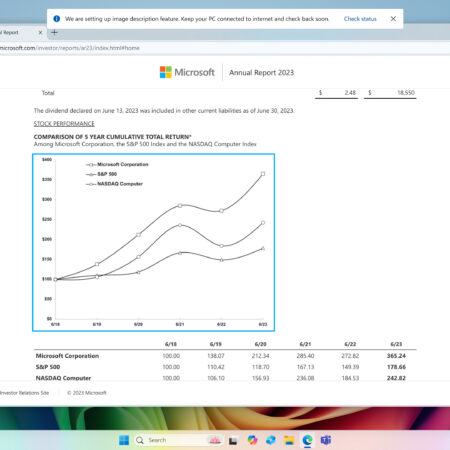The width and height of the screenshot is (450, 450).
Task: Click the Investor Relations Site footer link
Action: 24,393
